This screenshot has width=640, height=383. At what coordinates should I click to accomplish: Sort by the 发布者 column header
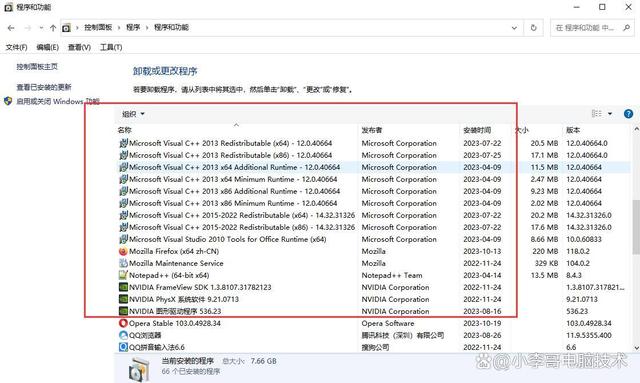coord(372,130)
